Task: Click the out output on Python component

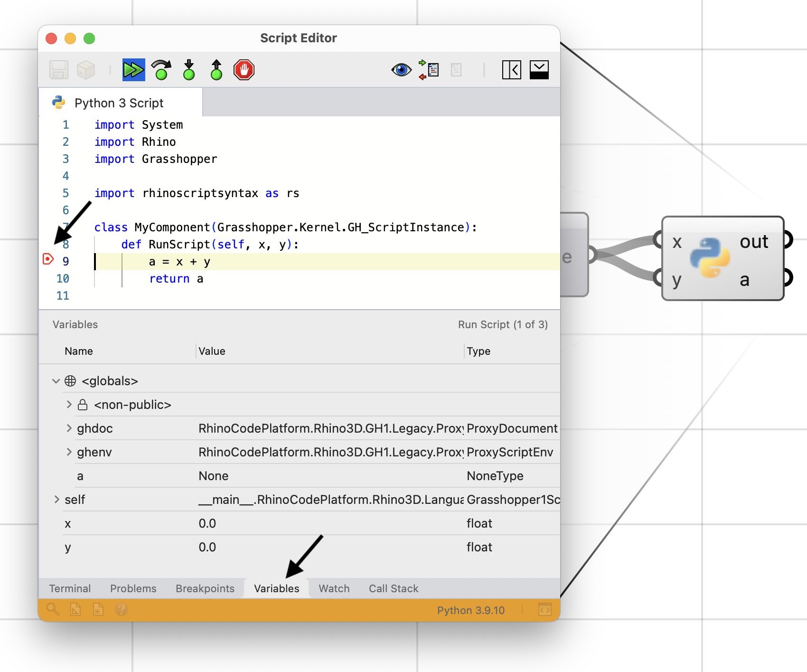Action: click(754, 242)
